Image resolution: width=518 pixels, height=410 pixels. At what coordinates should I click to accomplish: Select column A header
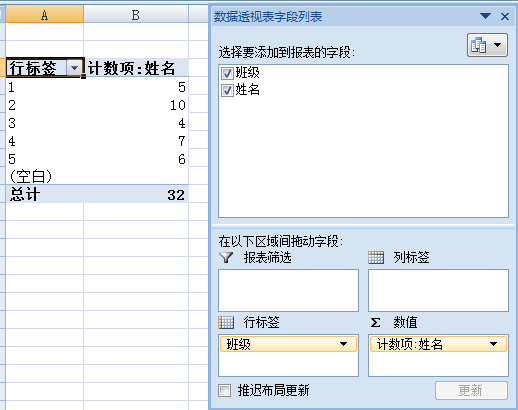pyautogui.click(x=44, y=14)
